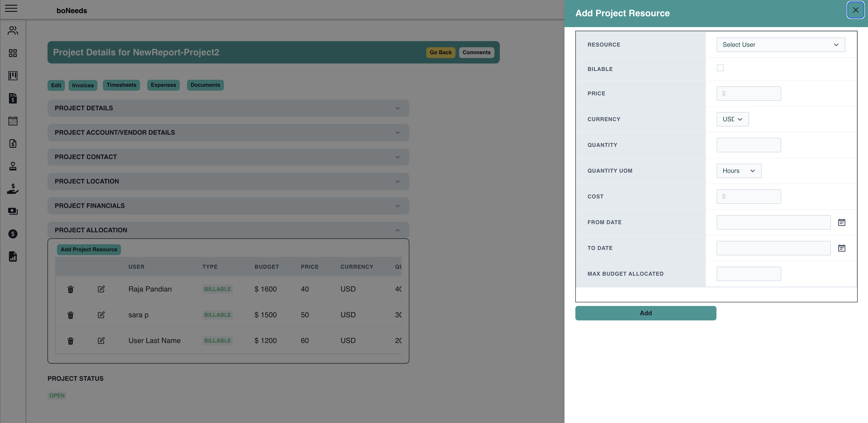Click the invoice document icon in sidebar
Screen dimensions: 868x423
[x=12, y=98]
